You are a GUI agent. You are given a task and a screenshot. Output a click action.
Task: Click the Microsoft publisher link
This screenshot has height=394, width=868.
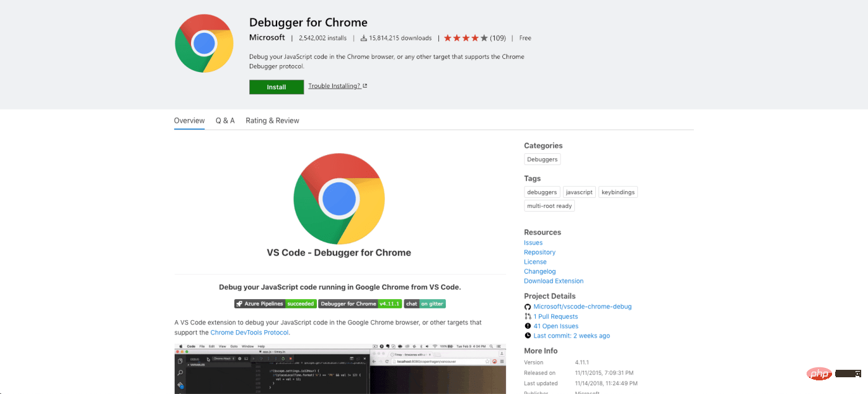(x=267, y=37)
